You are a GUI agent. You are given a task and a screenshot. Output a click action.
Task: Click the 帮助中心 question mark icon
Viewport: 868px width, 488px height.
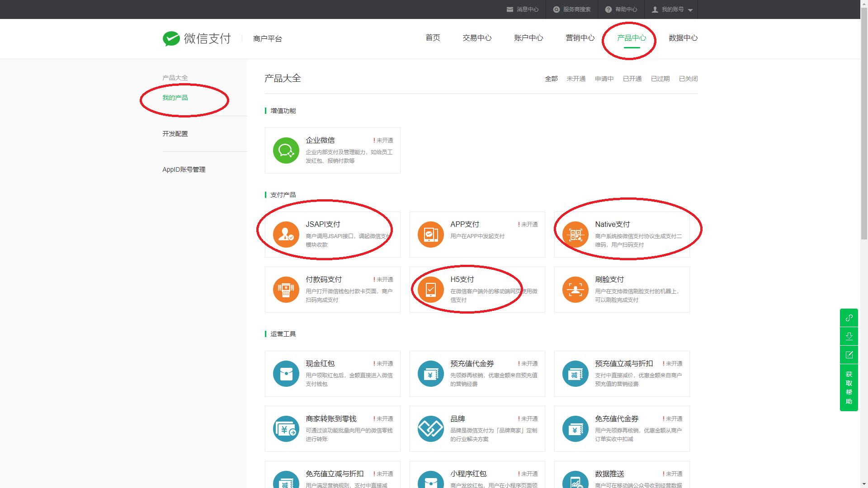[x=609, y=9]
